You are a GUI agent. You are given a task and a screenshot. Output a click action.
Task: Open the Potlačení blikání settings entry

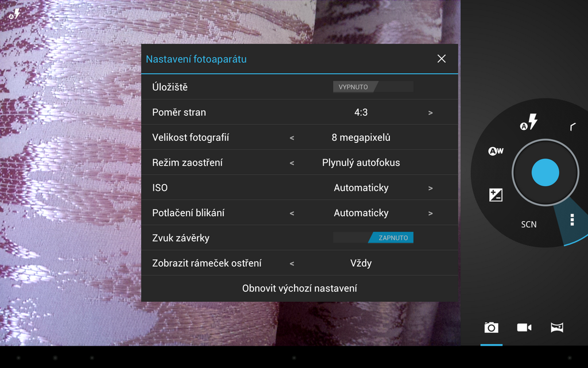[361, 213]
